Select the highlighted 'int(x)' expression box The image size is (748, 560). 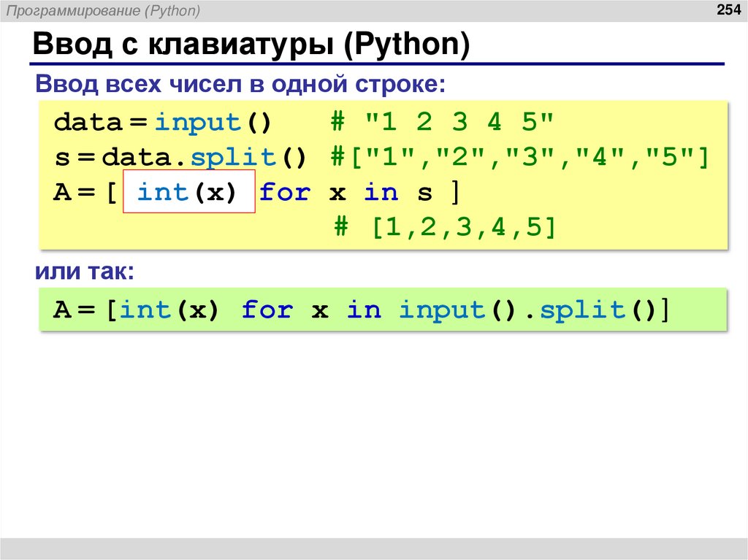(191, 192)
